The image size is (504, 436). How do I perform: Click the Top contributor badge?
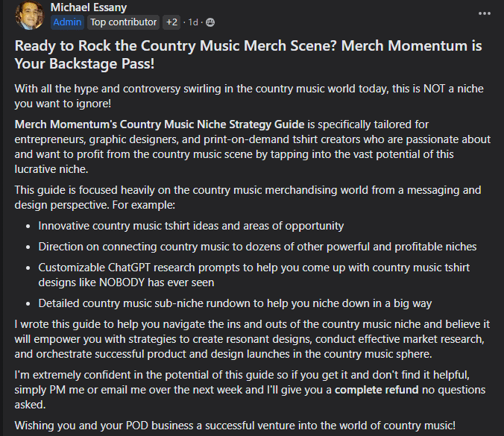coord(124,22)
